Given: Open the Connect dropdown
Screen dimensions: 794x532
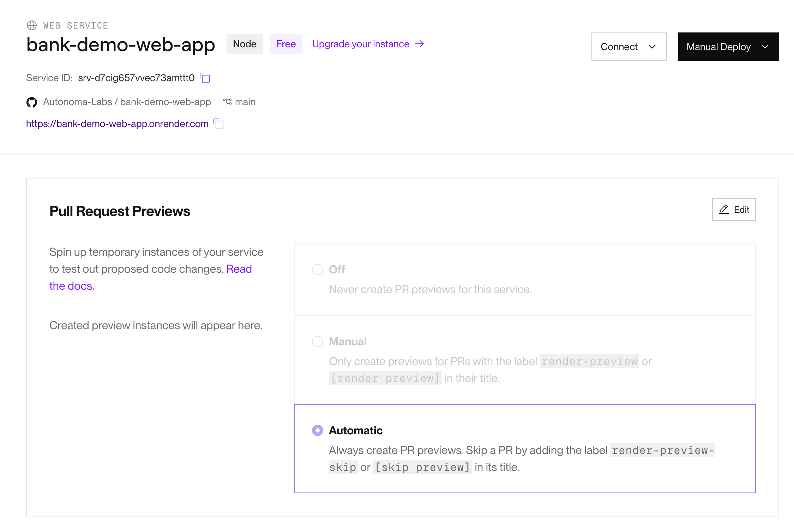Looking at the screenshot, I should coord(628,47).
